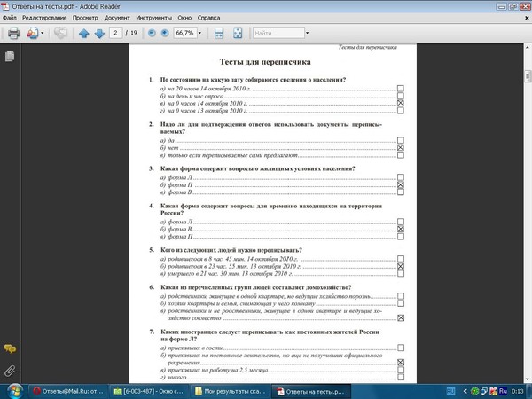
Task: Check box 'приехавших в гости'
Action: pos(401,348)
